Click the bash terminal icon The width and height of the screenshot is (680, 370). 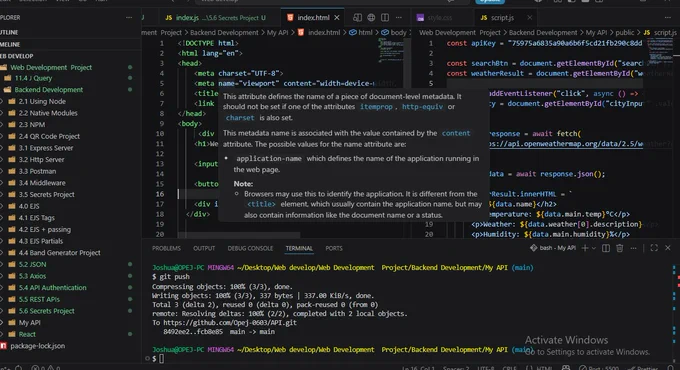point(533,248)
